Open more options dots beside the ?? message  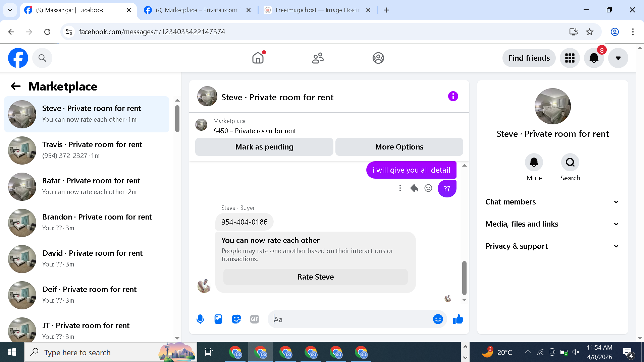400,188
